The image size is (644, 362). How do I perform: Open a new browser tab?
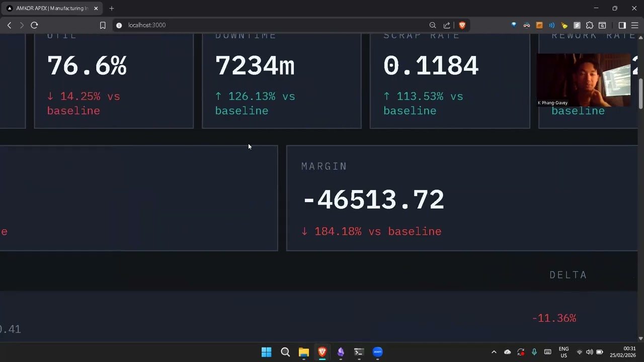pos(112,9)
